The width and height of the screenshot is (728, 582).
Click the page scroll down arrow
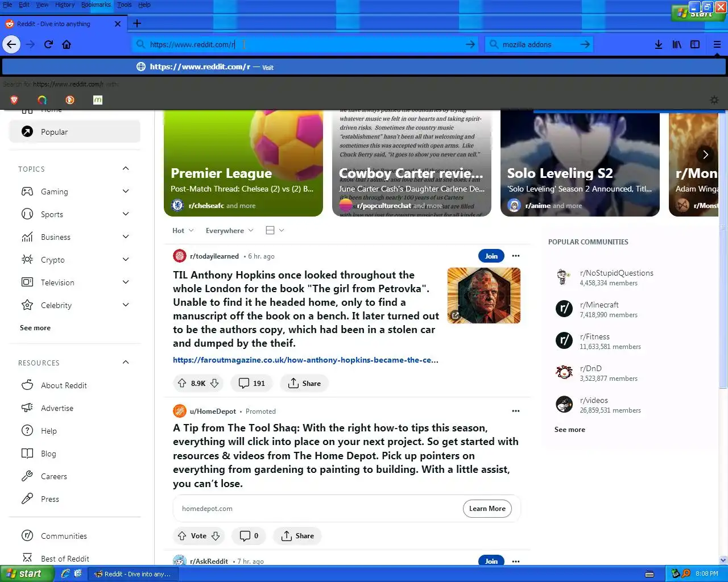(x=723, y=560)
